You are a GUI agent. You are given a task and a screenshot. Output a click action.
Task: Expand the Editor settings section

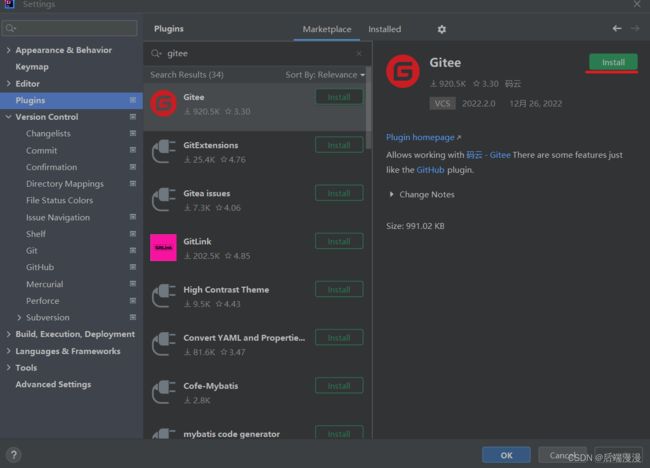tap(8, 83)
